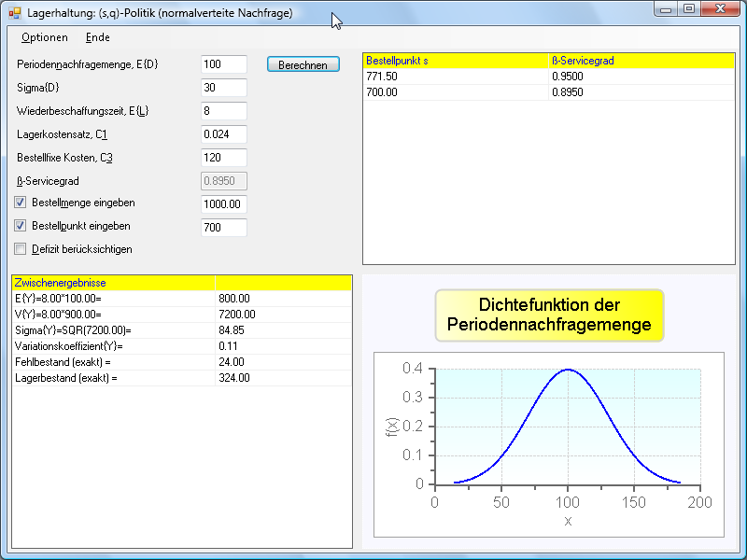Click the Bestellfixe Kosten C3 input field
Image resolution: width=747 pixels, height=560 pixels.
click(223, 158)
